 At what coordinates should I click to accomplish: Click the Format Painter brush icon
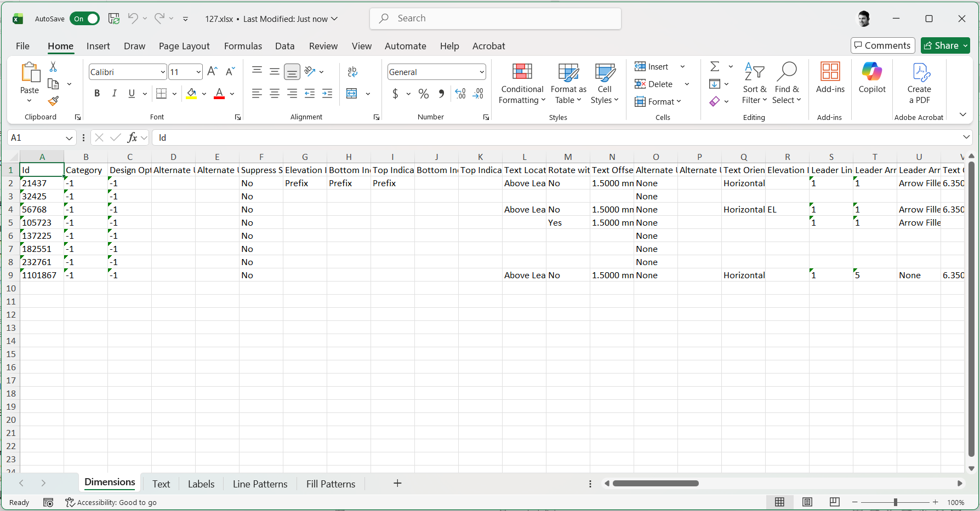[53, 101]
